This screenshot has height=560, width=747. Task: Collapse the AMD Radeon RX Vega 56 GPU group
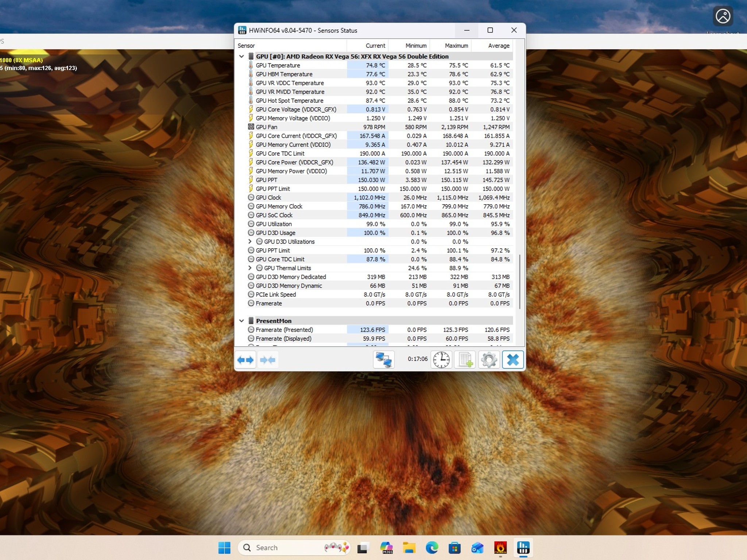pyautogui.click(x=241, y=57)
